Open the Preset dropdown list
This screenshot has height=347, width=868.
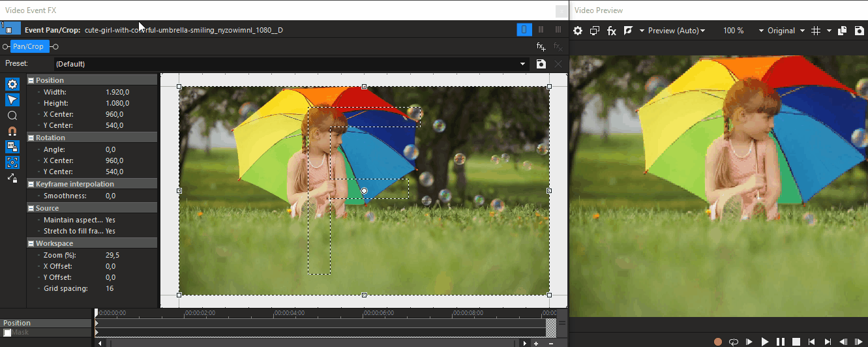(522, 64)
